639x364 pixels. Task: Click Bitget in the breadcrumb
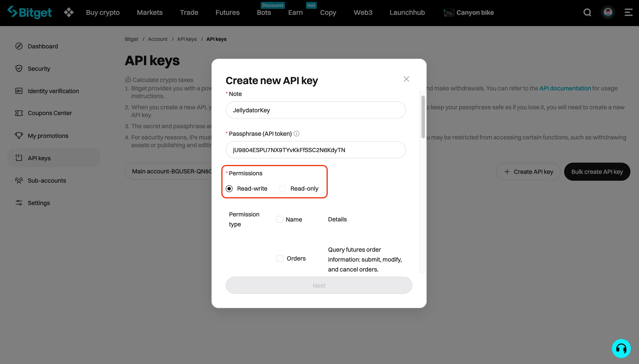click(x=131, y=39)
